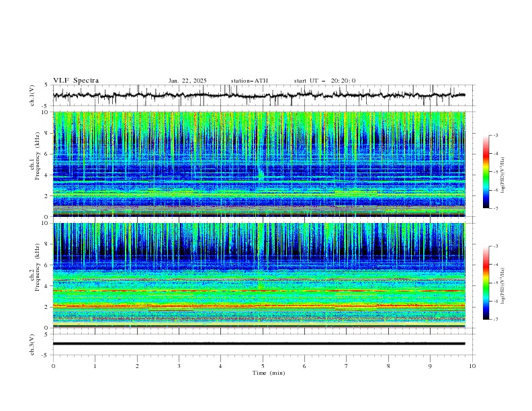Click the "5" tick on the Time axis
The height and width of the screenshot is (411, 532).
pyautogui.click(x=263, y=366)
